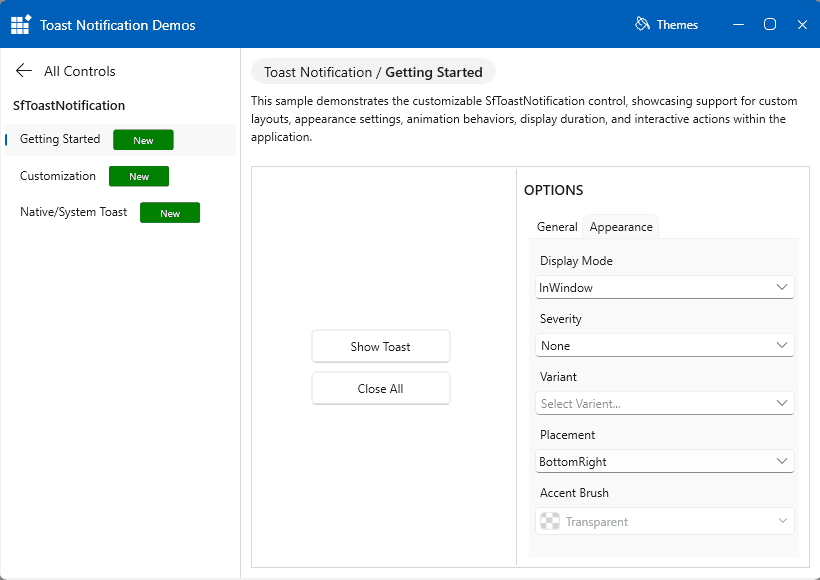Select Native/System Toast in sidebar

tap(73, 212)
